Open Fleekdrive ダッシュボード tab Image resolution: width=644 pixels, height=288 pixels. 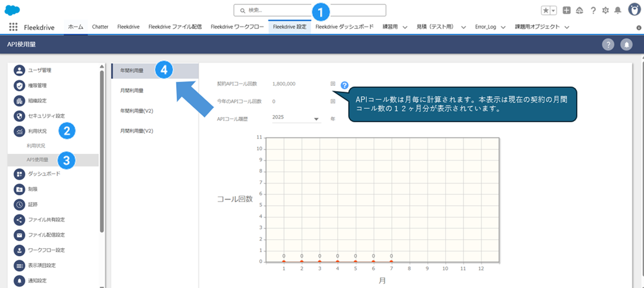coord(344,27)
